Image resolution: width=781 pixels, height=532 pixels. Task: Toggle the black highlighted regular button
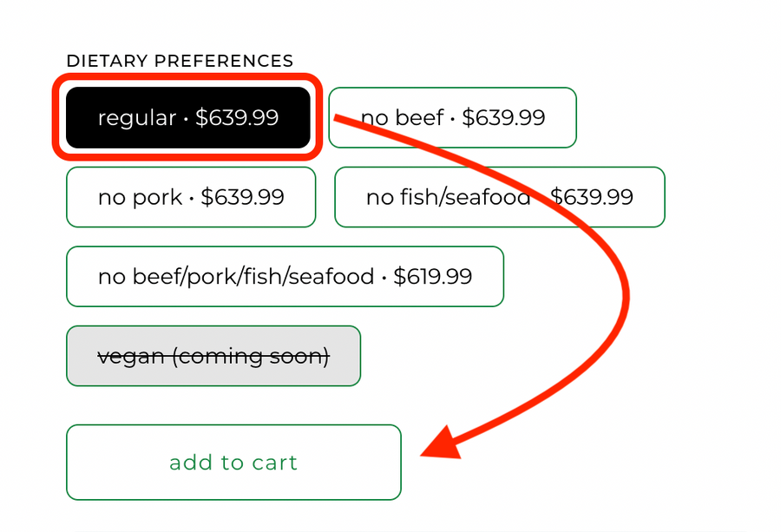[x=187, y=118]
